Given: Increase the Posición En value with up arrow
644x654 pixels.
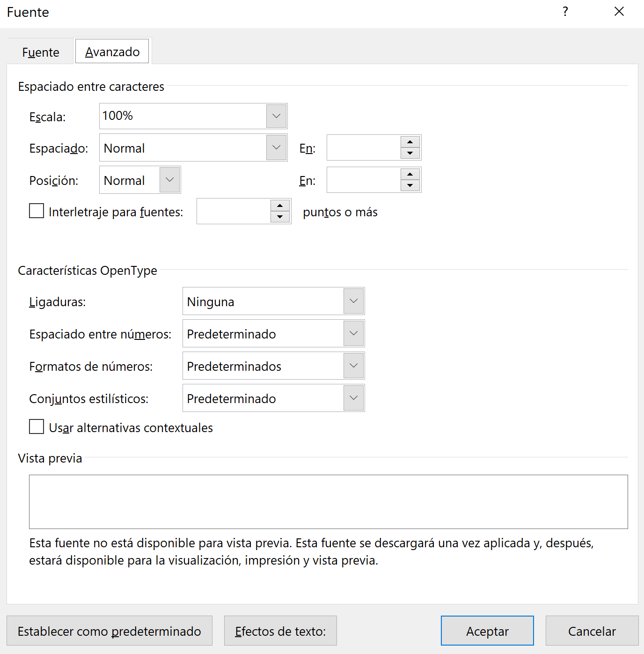Looking at the screenshot, I should pos(410,174).
